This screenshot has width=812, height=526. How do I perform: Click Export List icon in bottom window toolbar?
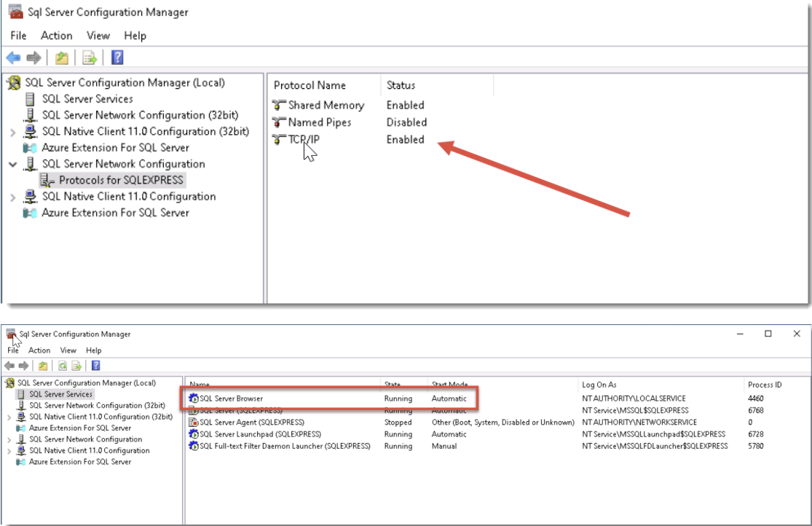pos(76,366)
